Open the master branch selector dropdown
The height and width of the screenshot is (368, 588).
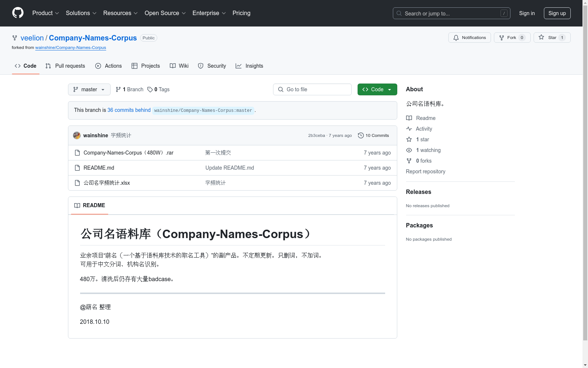click(x=89, y=89)
